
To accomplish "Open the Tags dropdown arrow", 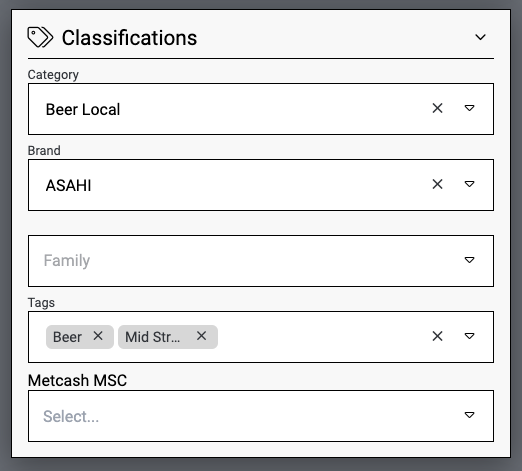I will [x=469, y=336].
